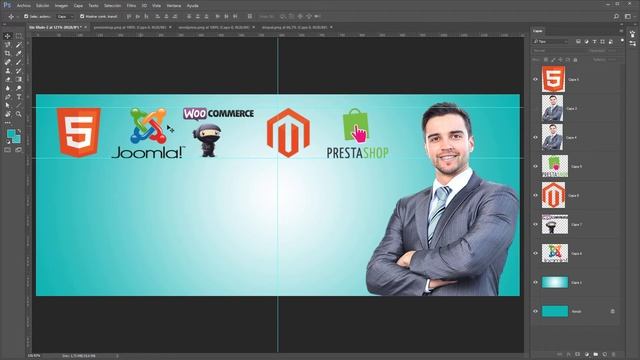Click the Capas panel tab

[538, 31]
